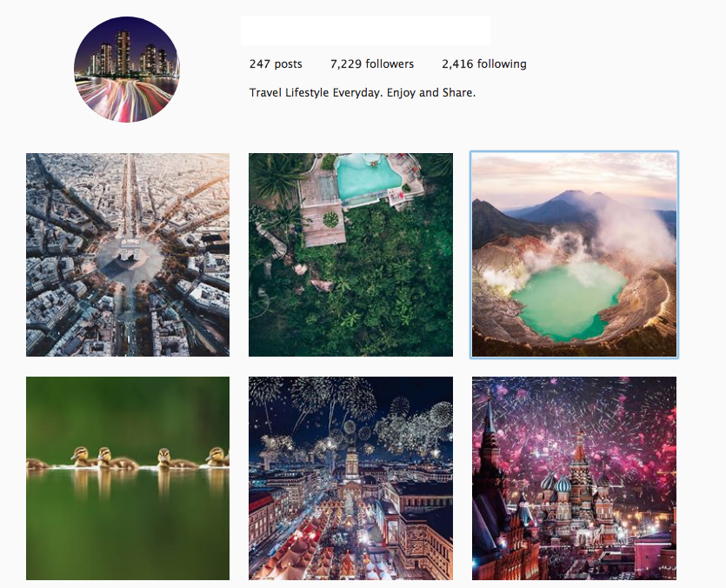Open the city skyline profile picture
Image resolution: width=726 pixels, height=588 pixels.
pos(126,70)
